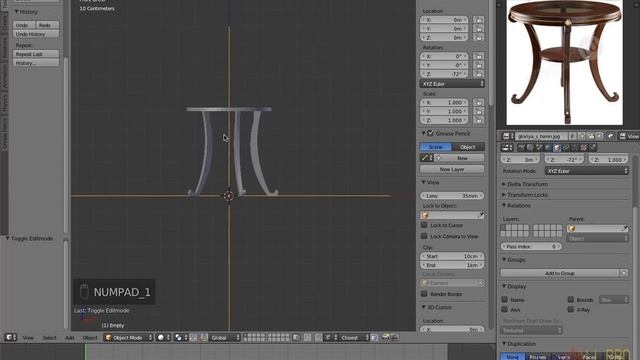
Task: Enable Lock to Cursor
Action: [424, 225]
